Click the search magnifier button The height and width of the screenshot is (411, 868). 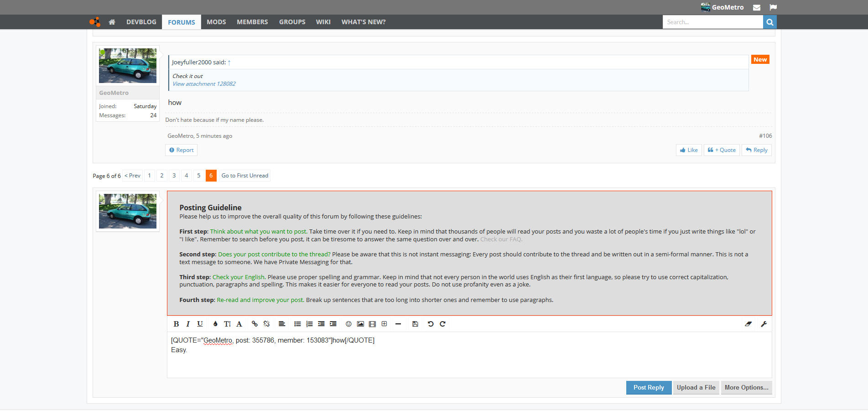pos(770,22)
